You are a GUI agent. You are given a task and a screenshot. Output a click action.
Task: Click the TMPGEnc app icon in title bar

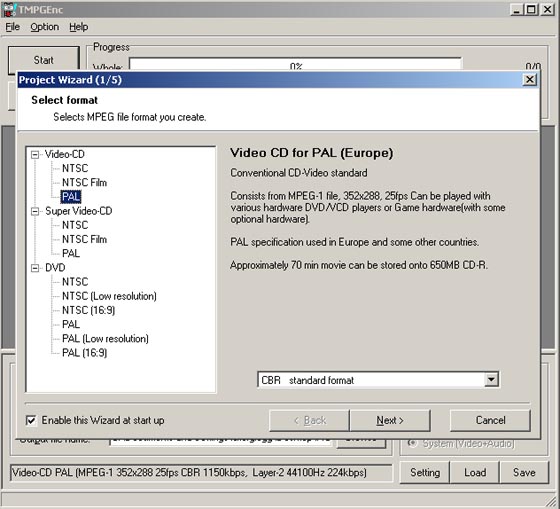[x=9, y=9]
